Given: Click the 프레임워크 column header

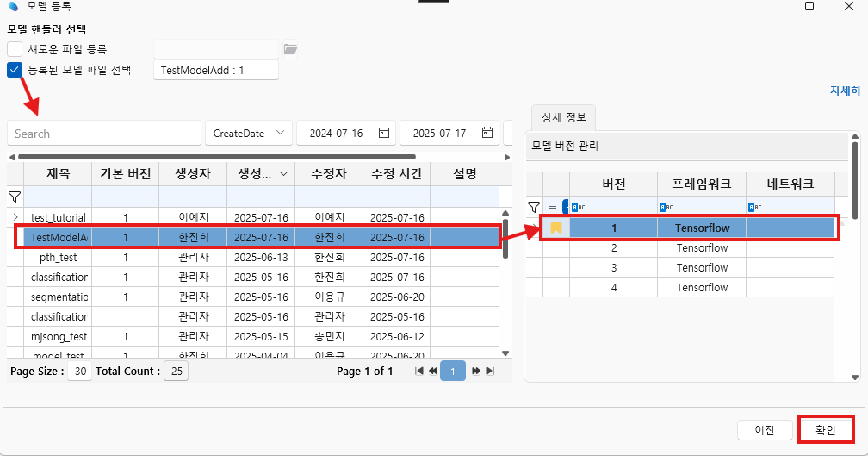Looking at the screenshot, I should (701, 184).
